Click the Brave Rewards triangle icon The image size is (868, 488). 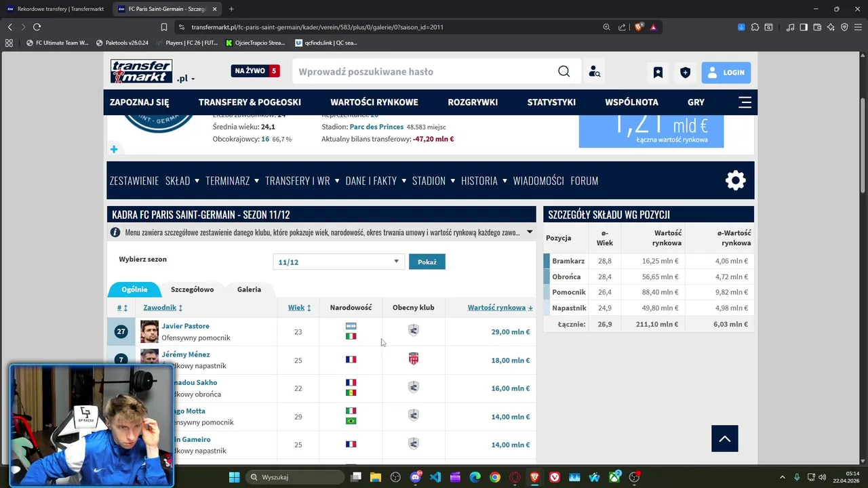[x=653, y=27]
